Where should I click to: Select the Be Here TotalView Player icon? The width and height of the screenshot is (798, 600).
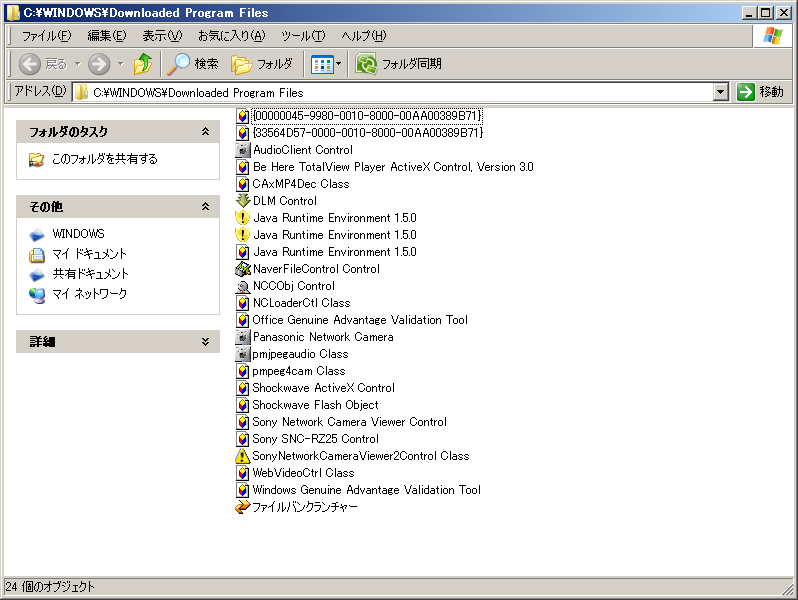(x=243, y=167)
